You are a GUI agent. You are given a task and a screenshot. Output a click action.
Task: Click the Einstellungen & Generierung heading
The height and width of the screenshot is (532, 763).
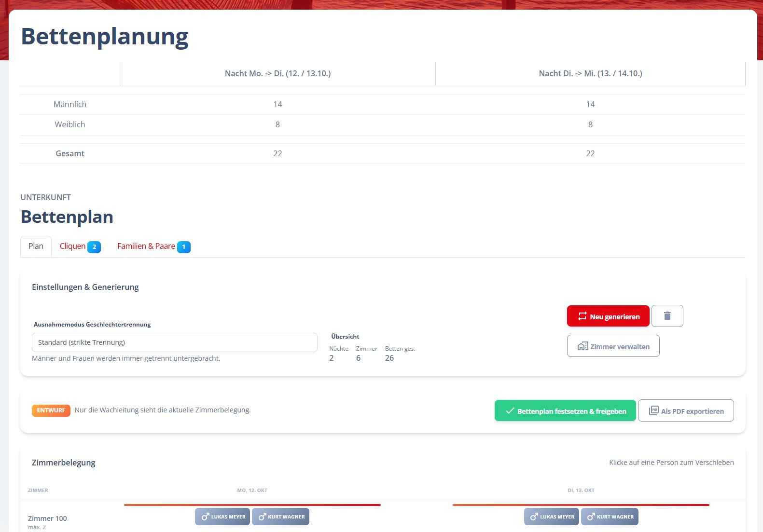point(85,287)
